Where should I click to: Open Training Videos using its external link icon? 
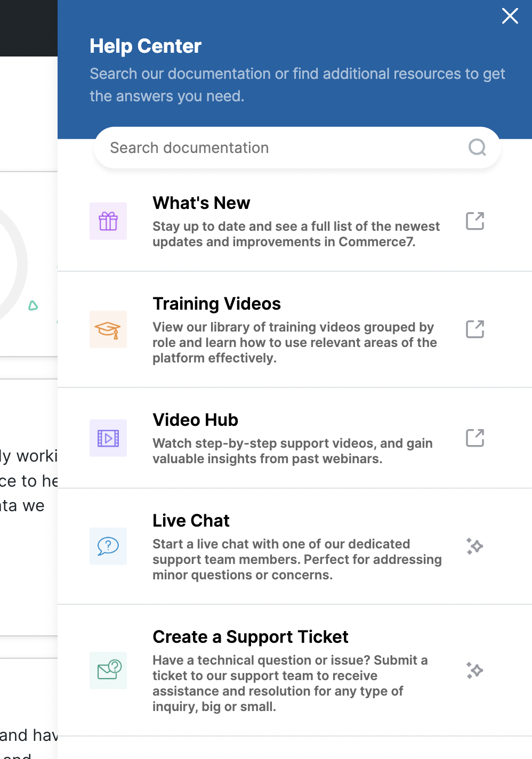(x=474, y=329)
